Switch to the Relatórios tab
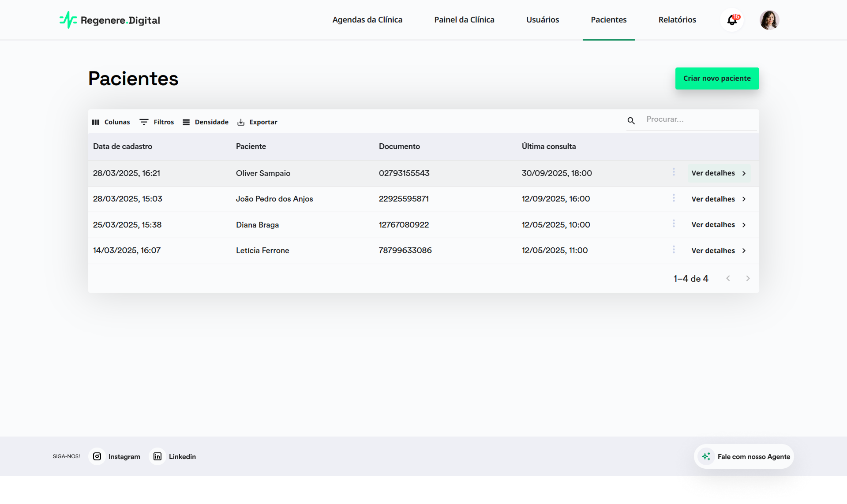The image size is (847, 504). (x=677, y=20)
